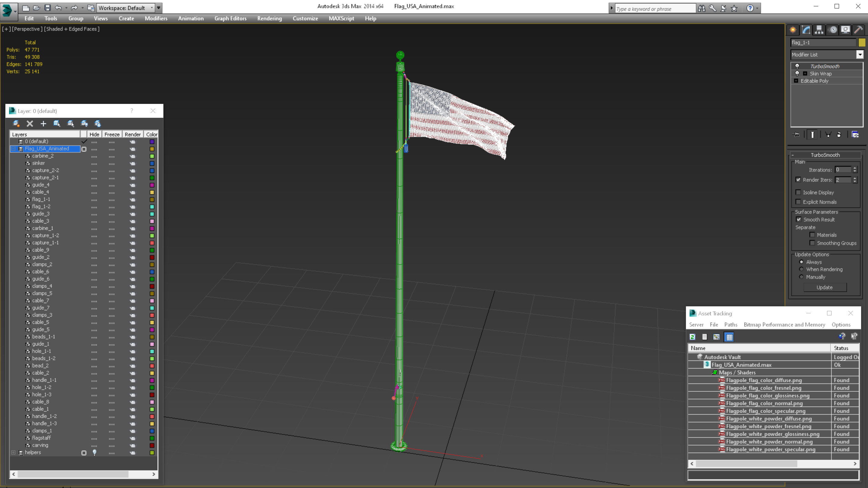868x488 pixels.
Task: Open the Help icon dropdown arrow
Action: (x=757, y=8)
